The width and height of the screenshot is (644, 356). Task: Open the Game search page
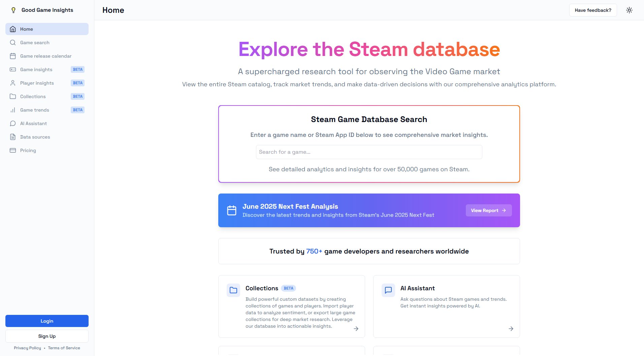[x=47, y=42]
